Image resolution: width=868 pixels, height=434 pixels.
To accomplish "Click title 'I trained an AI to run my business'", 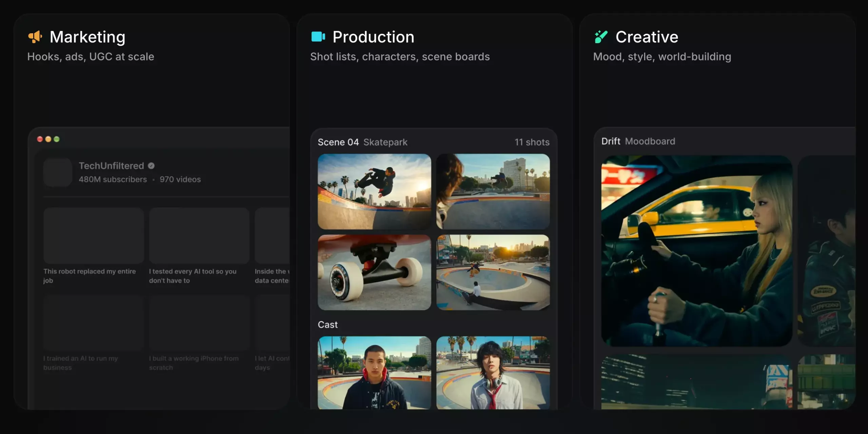I will point(81,363).
